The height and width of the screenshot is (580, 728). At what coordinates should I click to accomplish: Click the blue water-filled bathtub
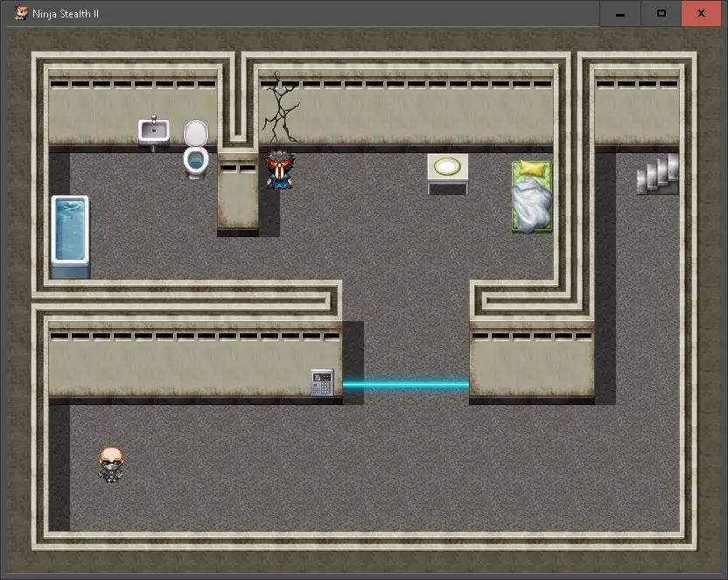tap(70, 235)
